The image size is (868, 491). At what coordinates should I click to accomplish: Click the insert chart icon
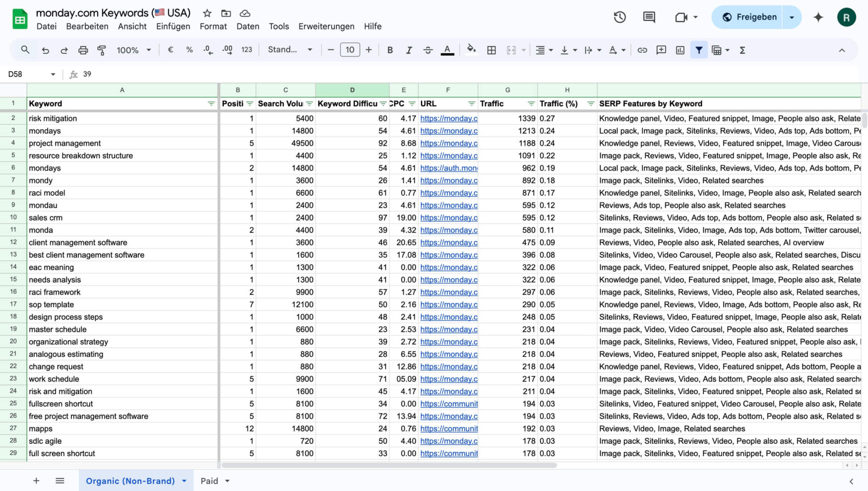pyautogui.click(x=680, y=50)
